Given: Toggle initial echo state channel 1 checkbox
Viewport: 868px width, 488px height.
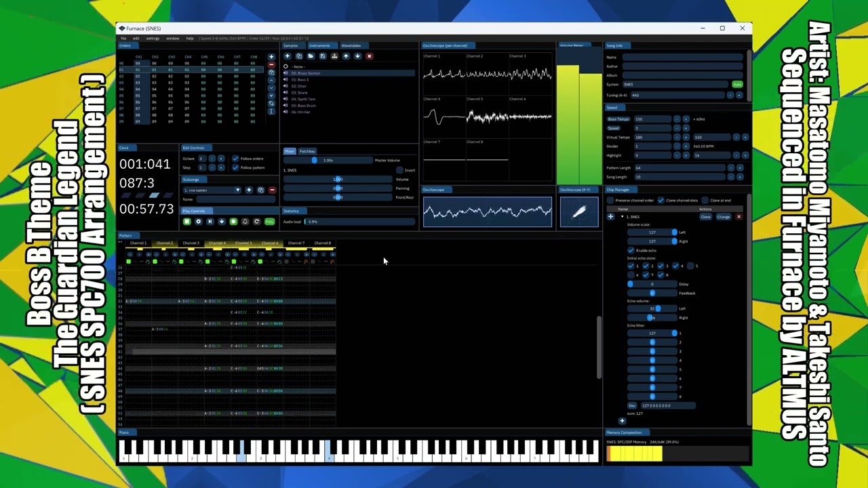Looking at the screenshot, I should tap(631, 266).
